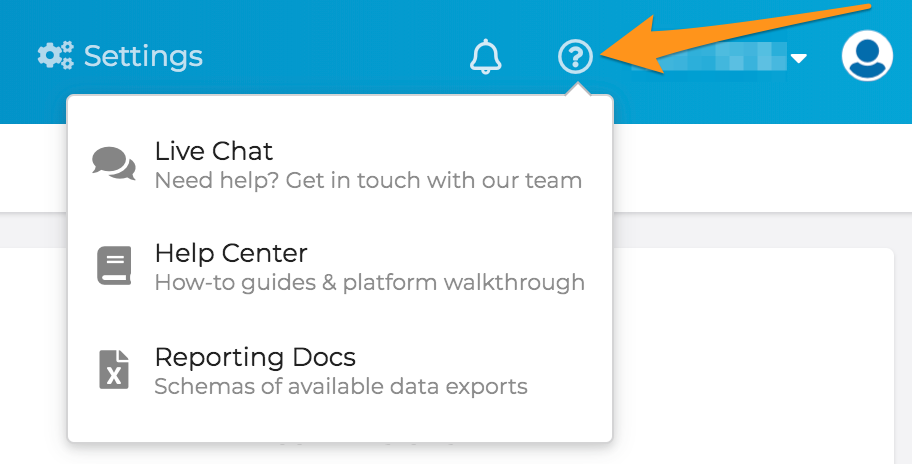The height and width of the screenshot is (464, 912).
Task: Click the help question mark icon
Action: click(575, 56)
